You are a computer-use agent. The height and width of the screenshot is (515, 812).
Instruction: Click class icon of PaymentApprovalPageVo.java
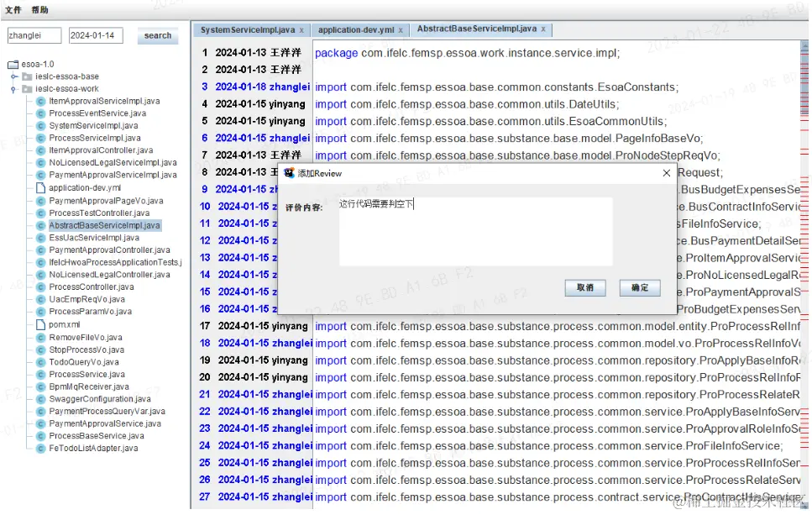(x=41, y=201)
